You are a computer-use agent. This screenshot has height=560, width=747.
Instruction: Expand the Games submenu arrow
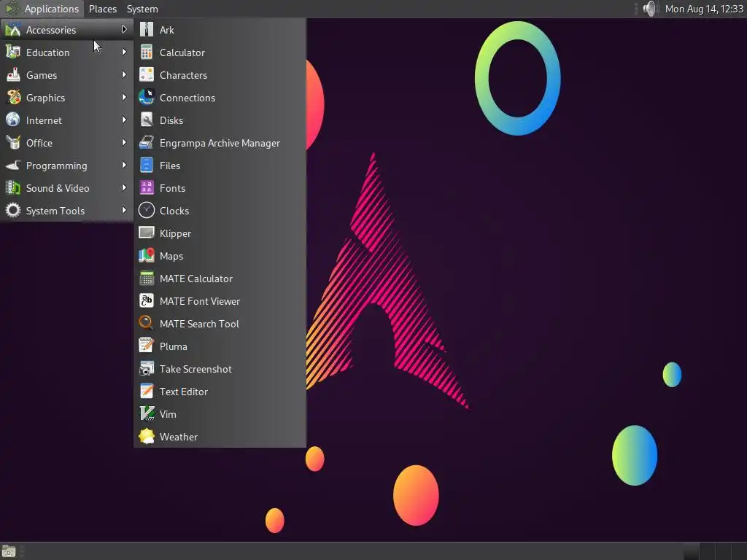pyautogui.click(x=124, y=75)
